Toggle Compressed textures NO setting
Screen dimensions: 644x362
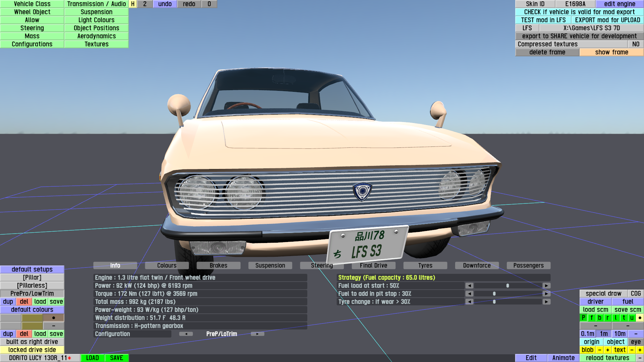pos(636,44)
